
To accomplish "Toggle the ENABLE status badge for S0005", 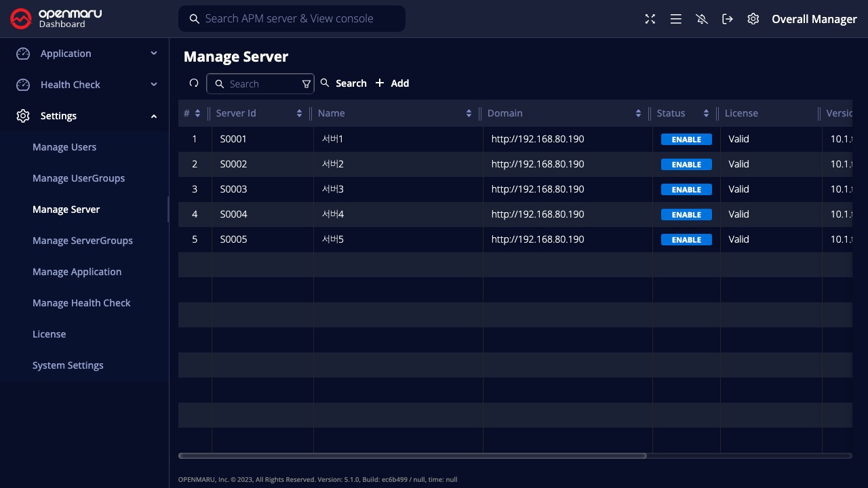I will (686, 240).
